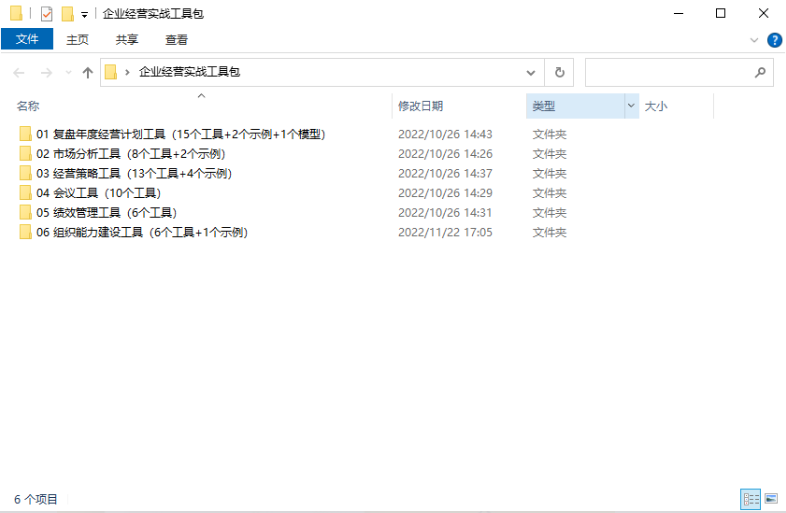Click 文件夹 type in the 06 组织能力建设工具 row
Screen dimensions: 786x513
549,232
